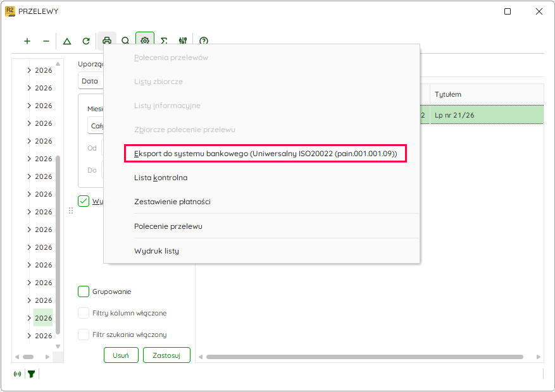Screen dimensions: 555x392
Task: Choose Wydruk listy from the menu
Action: [156, 251]
